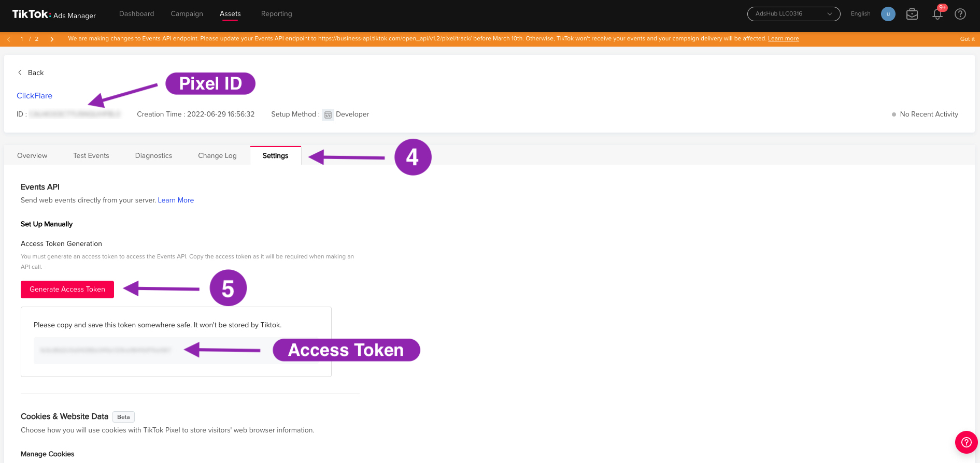980x463 pixels.
Task: Open the Reporting menu
Action: (x=276, y=14)
